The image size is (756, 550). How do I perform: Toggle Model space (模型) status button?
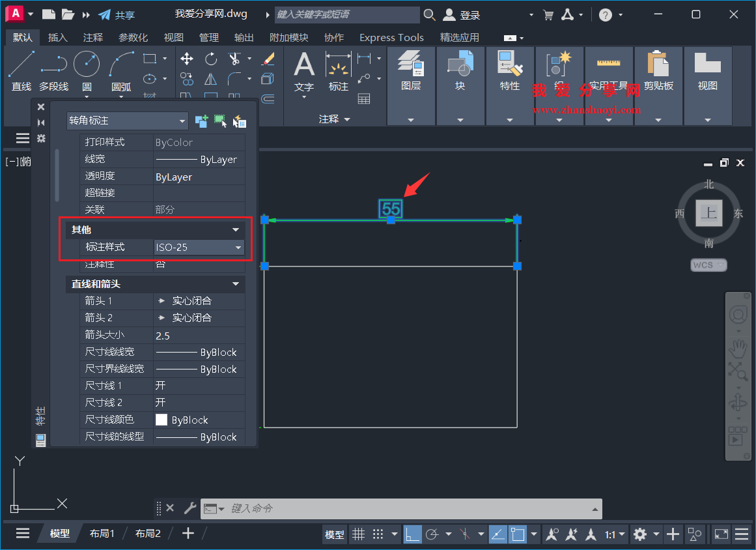(x=334, y=534)
